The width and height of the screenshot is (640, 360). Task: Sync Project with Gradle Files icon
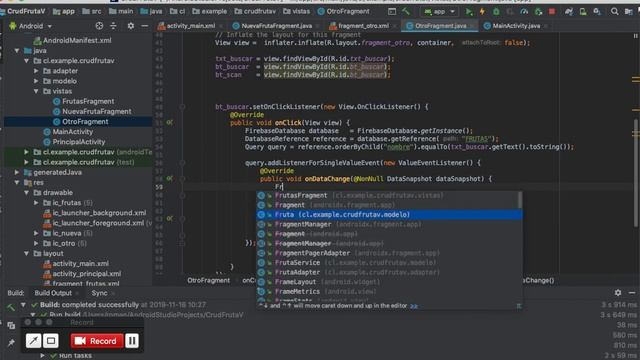(x=569, y=12)
